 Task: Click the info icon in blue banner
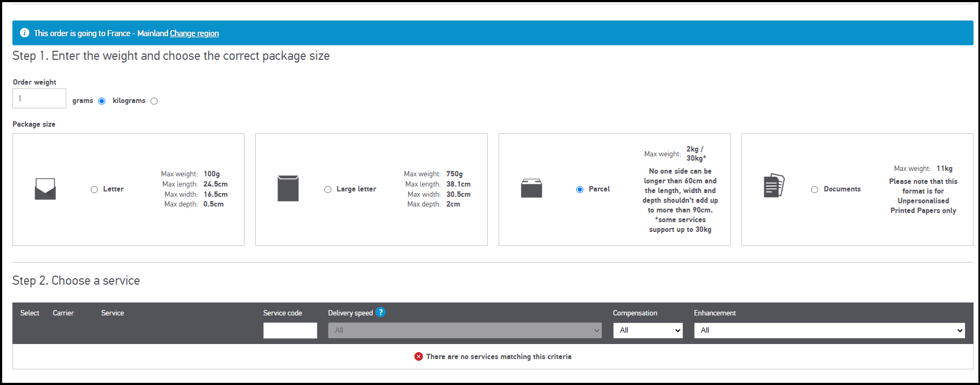click(x=24, y=33)
